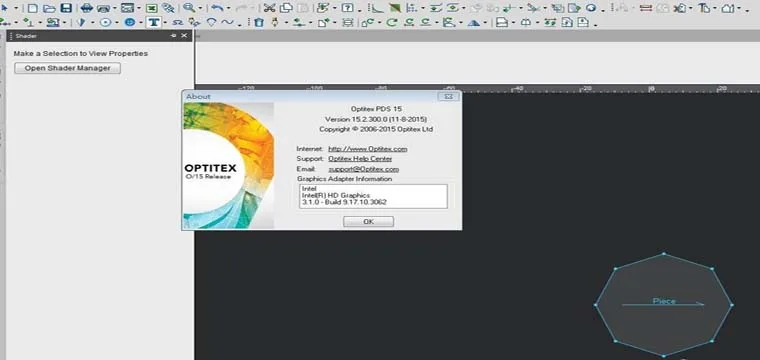The width and height of the screenshot is (760, 360).
Task: Click the Excel export icon
Action: pos(152,8)
